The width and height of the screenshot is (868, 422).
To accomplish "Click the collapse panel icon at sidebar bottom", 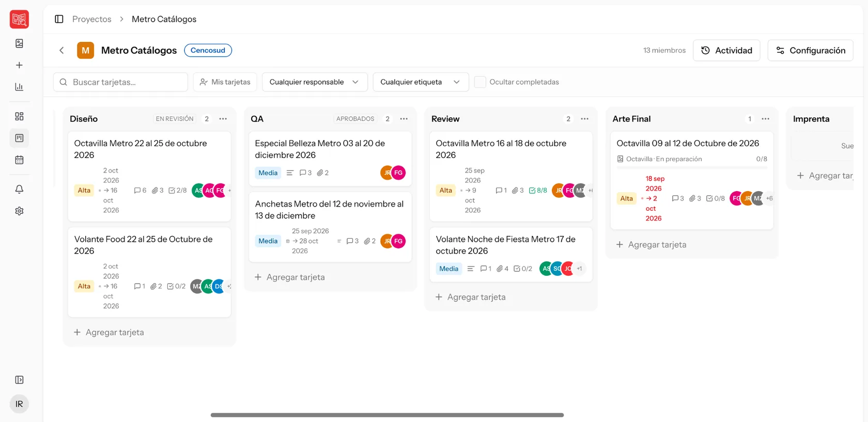I will 19,380.
